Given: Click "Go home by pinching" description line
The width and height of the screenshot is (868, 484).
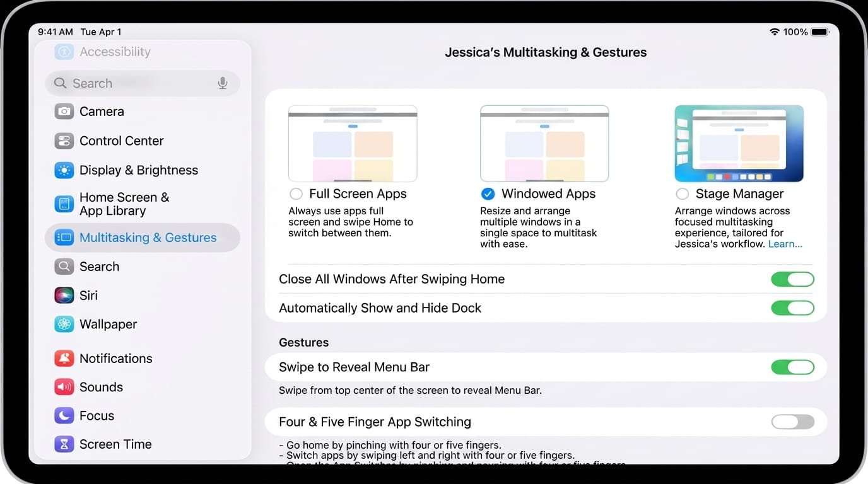Looking at the screenshot, I should (x=390, y=445).
